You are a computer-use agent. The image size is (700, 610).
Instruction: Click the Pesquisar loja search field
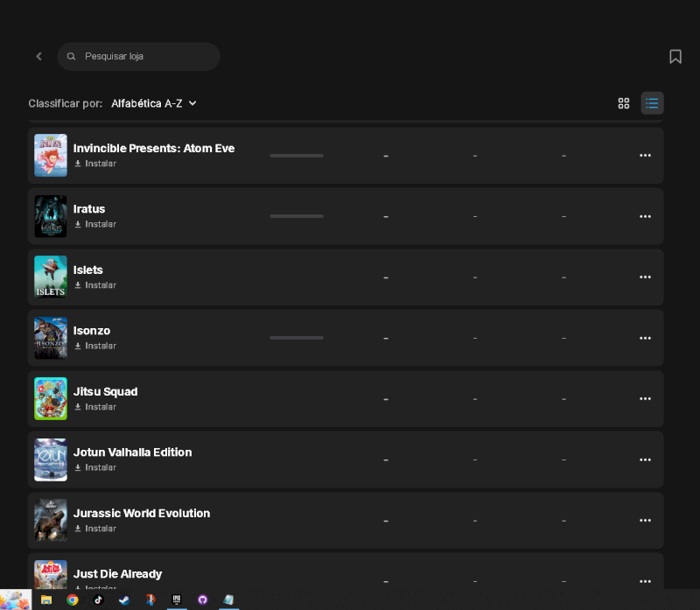138,56
